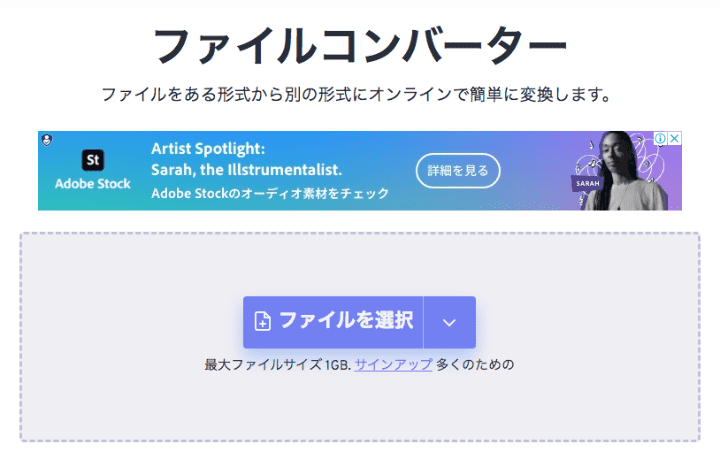Click the privacy shield icon on ad corner

[x=47, y=140]
